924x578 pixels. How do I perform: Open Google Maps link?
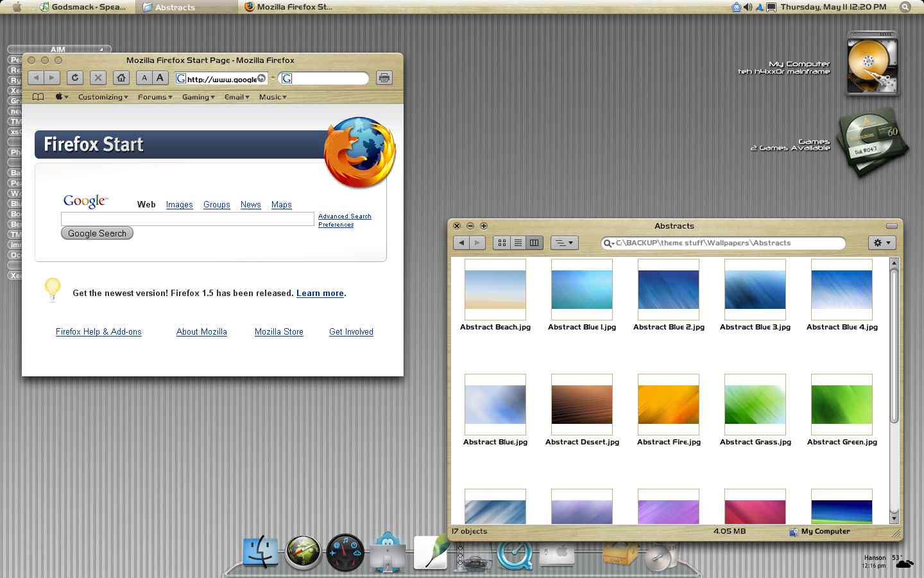(282, 205)
